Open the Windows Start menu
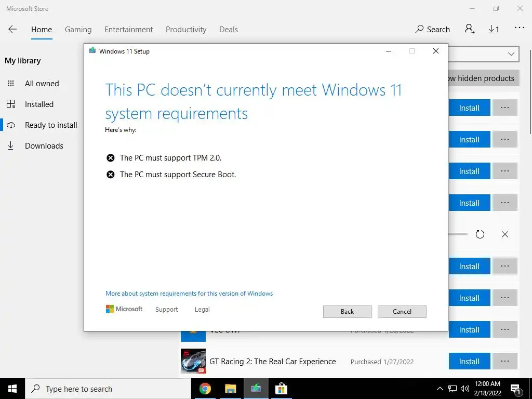Image resolution: width=532 pixels, height=399 pixels. (12, 389)
